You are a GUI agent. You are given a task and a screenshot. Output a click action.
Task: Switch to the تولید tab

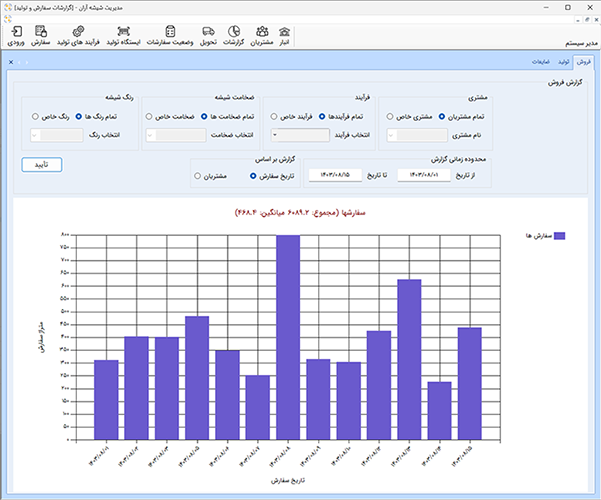click(x=563, y=62)
